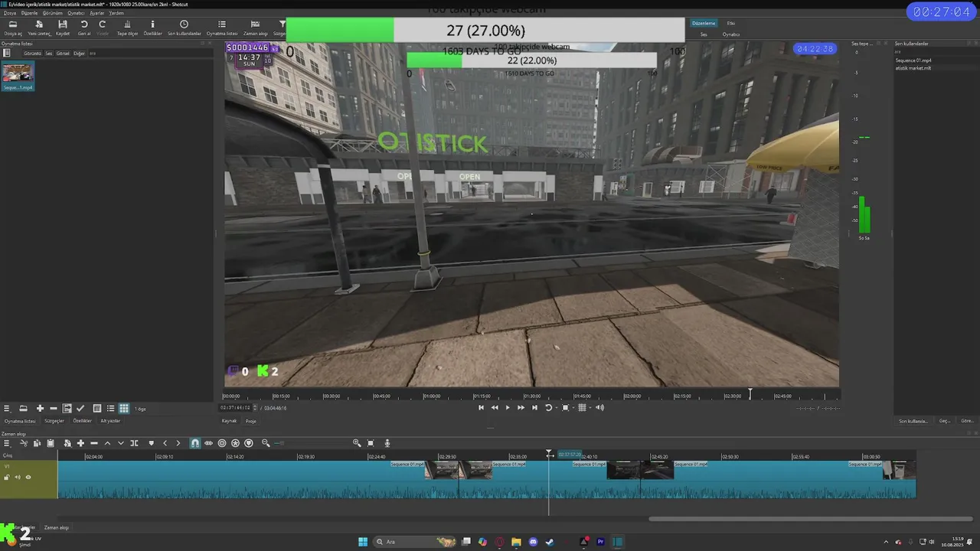
Task: Toggle timeline snapping magnet
Action: click(195, 443)
